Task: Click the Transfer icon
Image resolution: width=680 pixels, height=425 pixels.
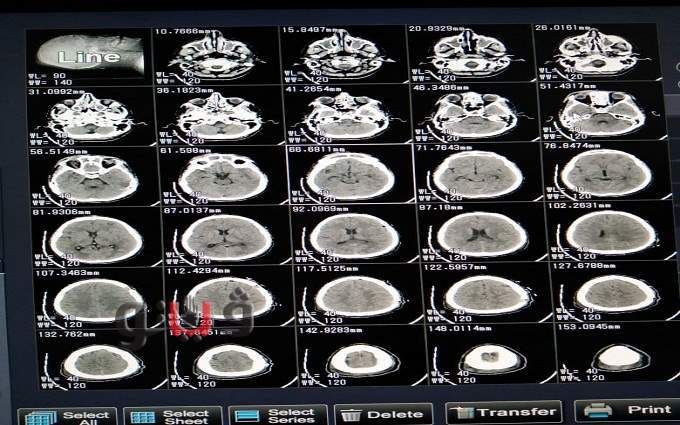Action: (464, 413)
